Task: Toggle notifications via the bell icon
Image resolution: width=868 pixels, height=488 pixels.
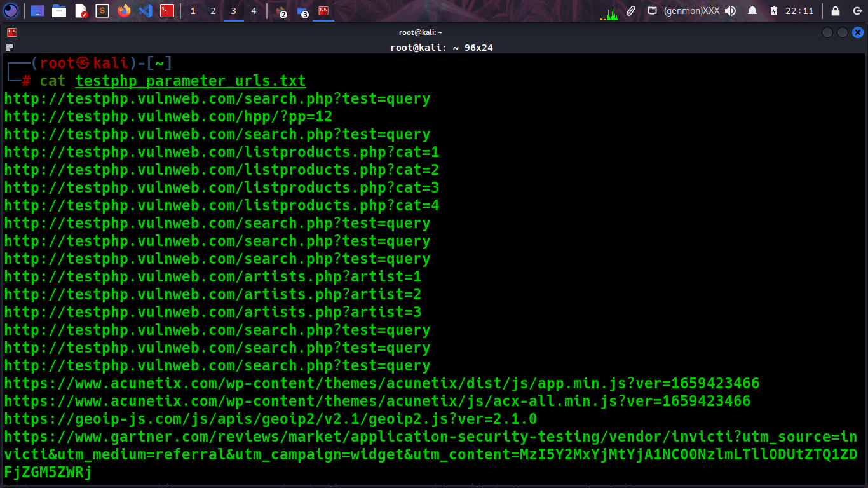Action: [753, 10]
